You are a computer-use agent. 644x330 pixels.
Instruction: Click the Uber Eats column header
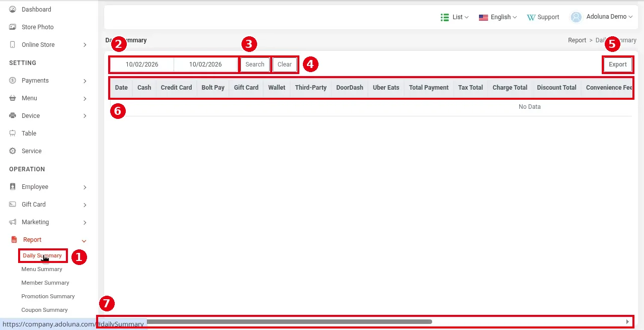click(x=386, y=88)
